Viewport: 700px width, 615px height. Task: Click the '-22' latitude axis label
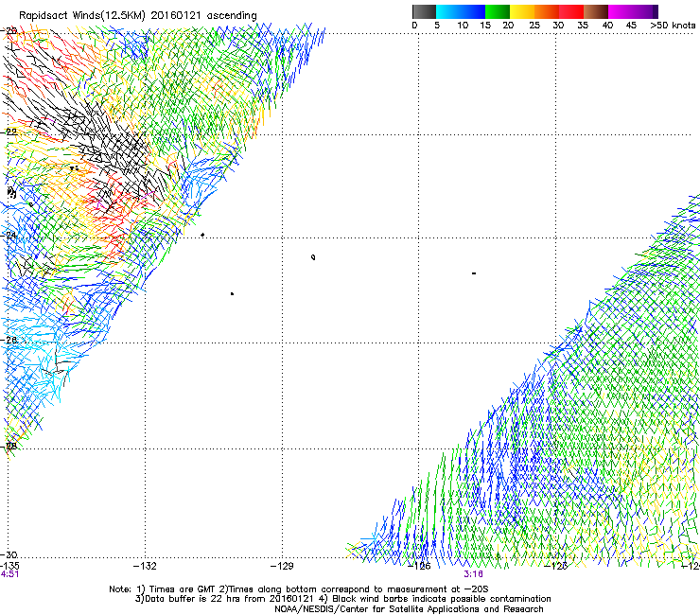(9, 132)
